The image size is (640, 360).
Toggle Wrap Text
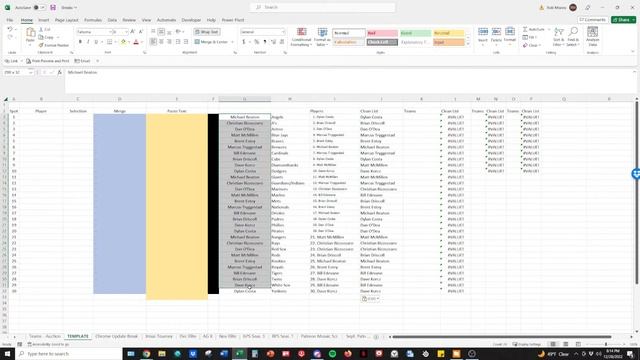tap(207, 31)
